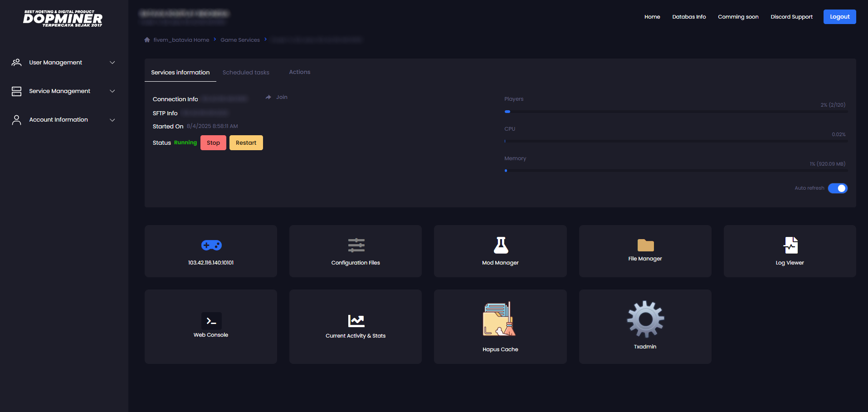Open the Log Viewer document icon
The width and height of the screenshot is (868, 412).
790,245
